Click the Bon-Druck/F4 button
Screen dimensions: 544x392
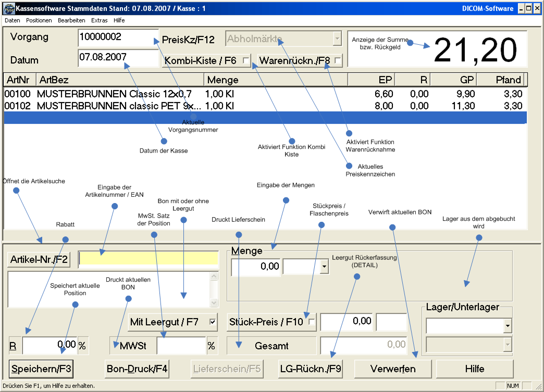pos(137,369)
